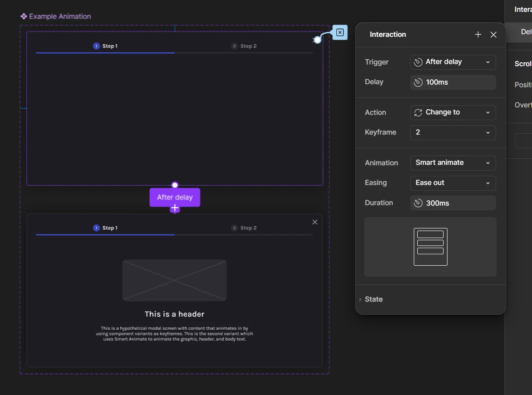Image resolution: width=532 pixels, height=395 pixels.
Task: Click the purple After delay connection label
Action: 175,197
